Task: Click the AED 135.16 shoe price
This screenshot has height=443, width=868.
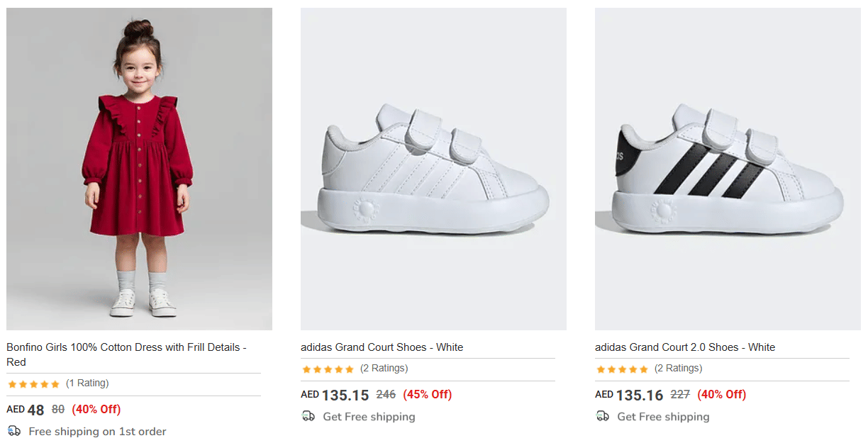Action: (629, 395)
